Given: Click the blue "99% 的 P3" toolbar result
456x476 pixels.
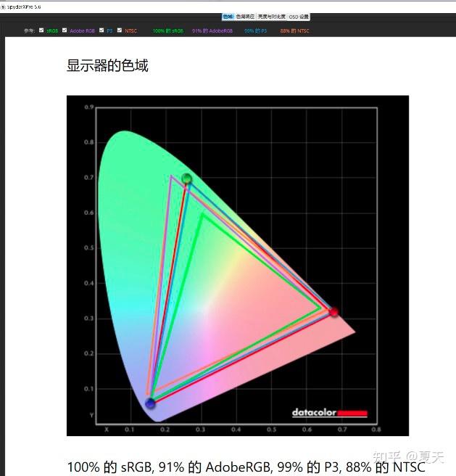Looking at the screenshot, I should (255, 31).
